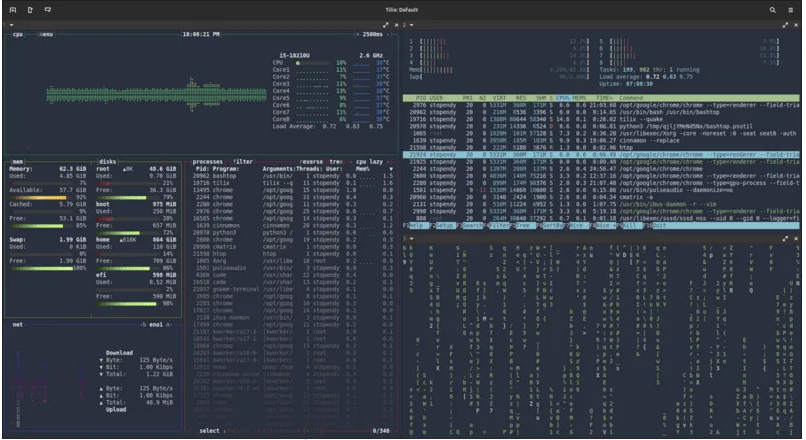This screenshot has height=440, width=806.
Task: Open the Tilix hamburger menu
Action: [x=792, y=8]
